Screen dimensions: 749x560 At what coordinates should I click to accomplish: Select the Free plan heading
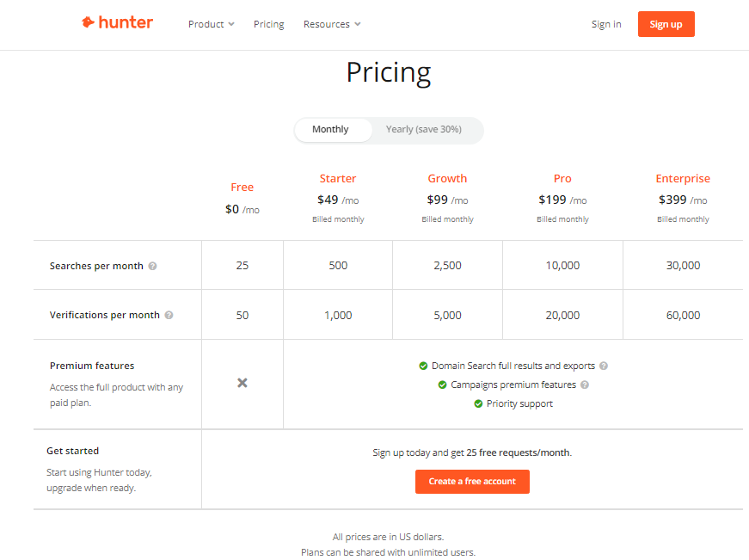tap(243, 188)
